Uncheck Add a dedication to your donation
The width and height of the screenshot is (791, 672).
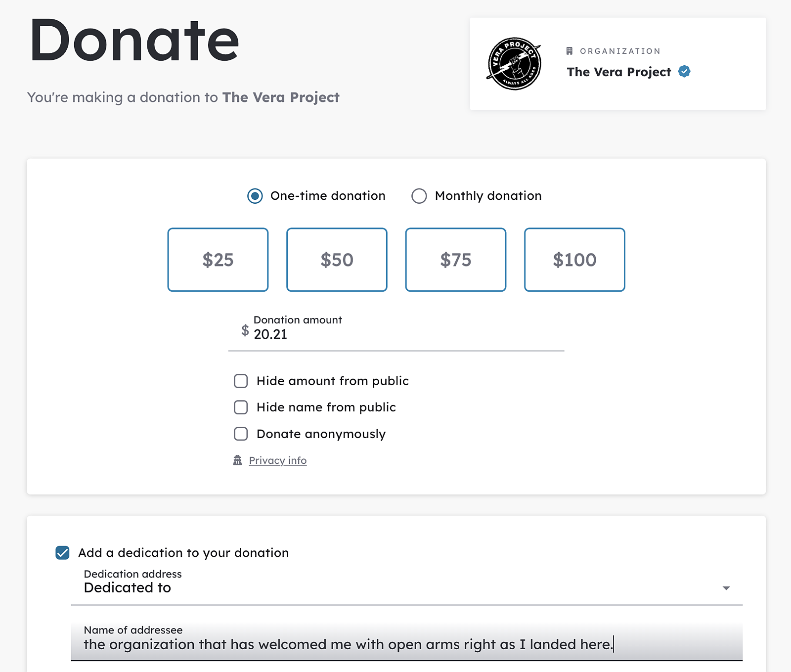coord(62,552)
